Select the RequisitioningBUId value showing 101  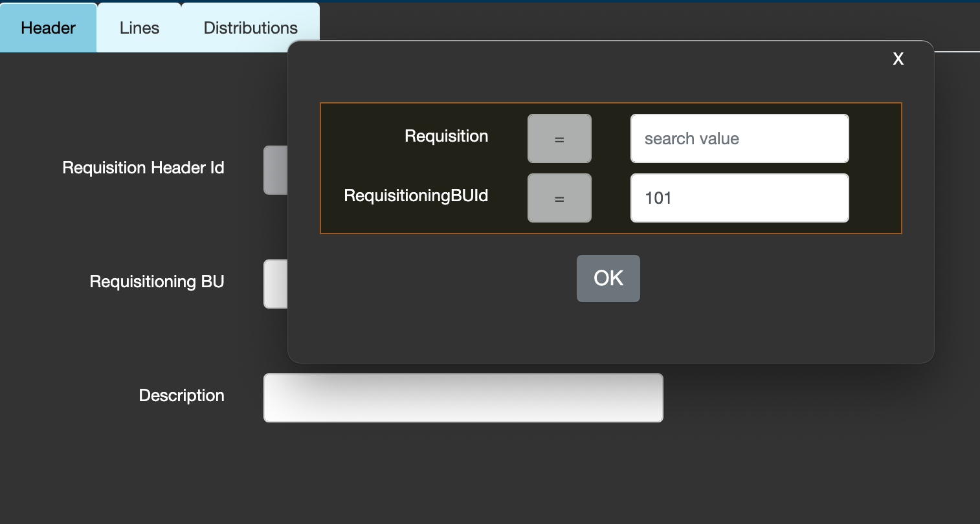pyautogui.click(x=739, y=198)
